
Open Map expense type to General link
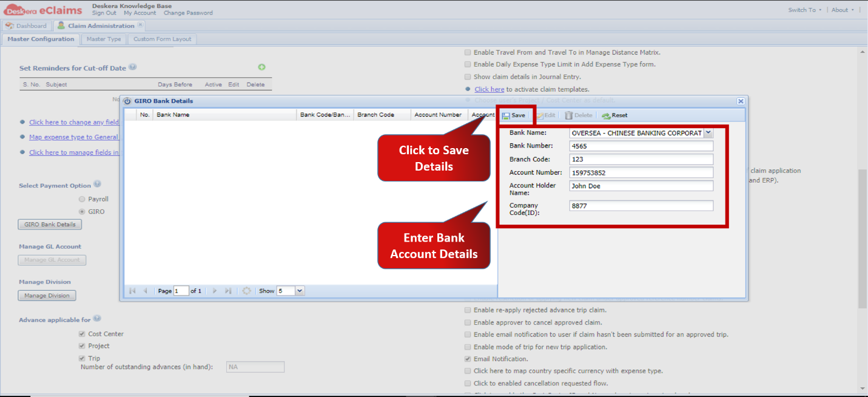click(x=74, y=137)
